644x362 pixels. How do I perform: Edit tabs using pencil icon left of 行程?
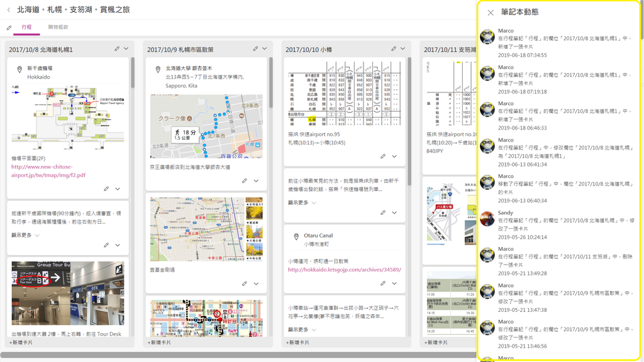click(x=9, y=28)
